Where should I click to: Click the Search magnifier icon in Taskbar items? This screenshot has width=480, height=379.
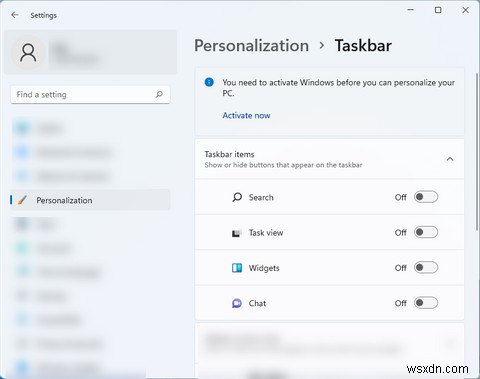(237, 197)
